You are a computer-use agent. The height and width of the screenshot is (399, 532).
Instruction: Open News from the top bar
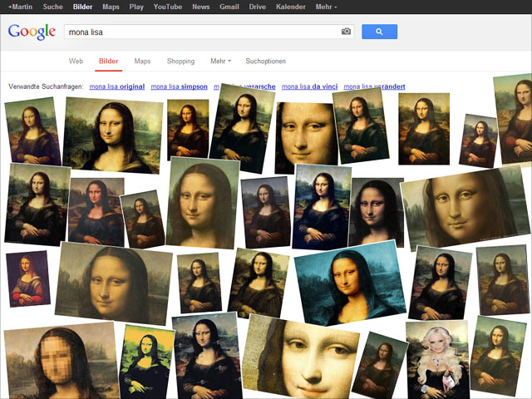point(201,7)
